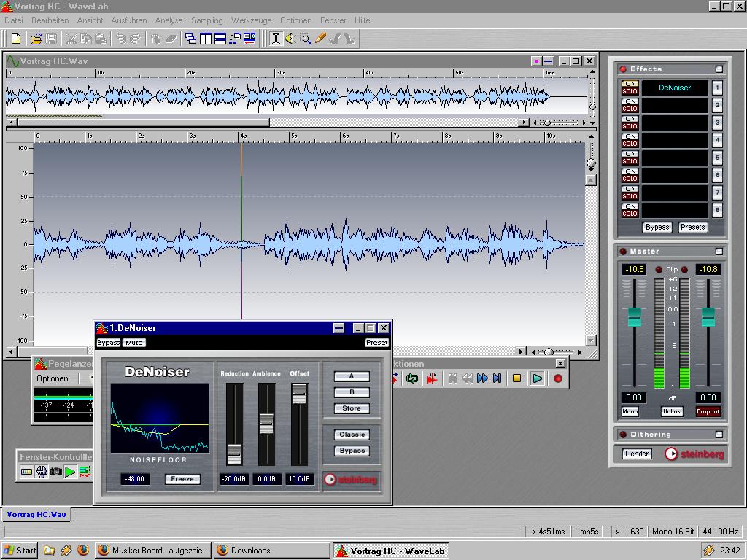
Task: Open the Analyse menu
Action: [x=169, y=20]
